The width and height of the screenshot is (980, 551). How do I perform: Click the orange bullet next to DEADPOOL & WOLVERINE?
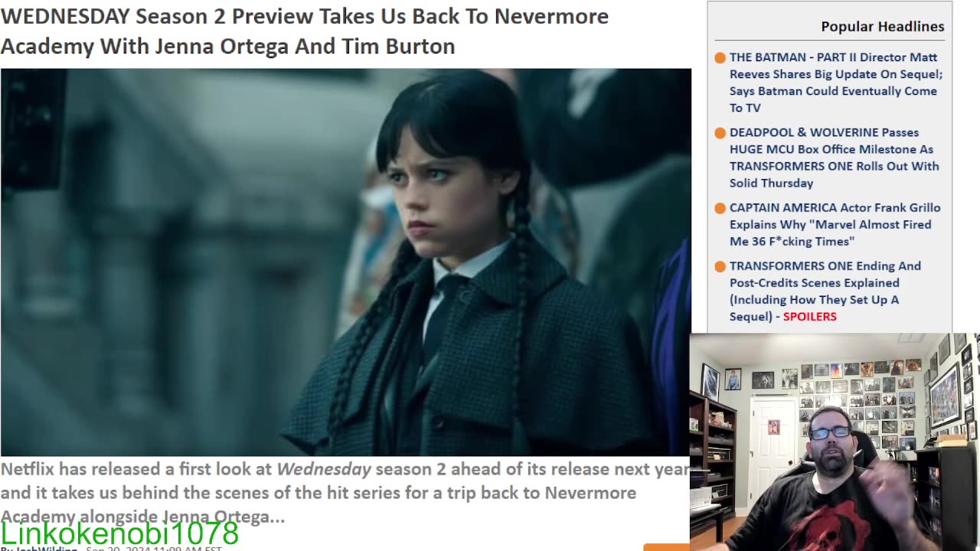click(720, 133)
